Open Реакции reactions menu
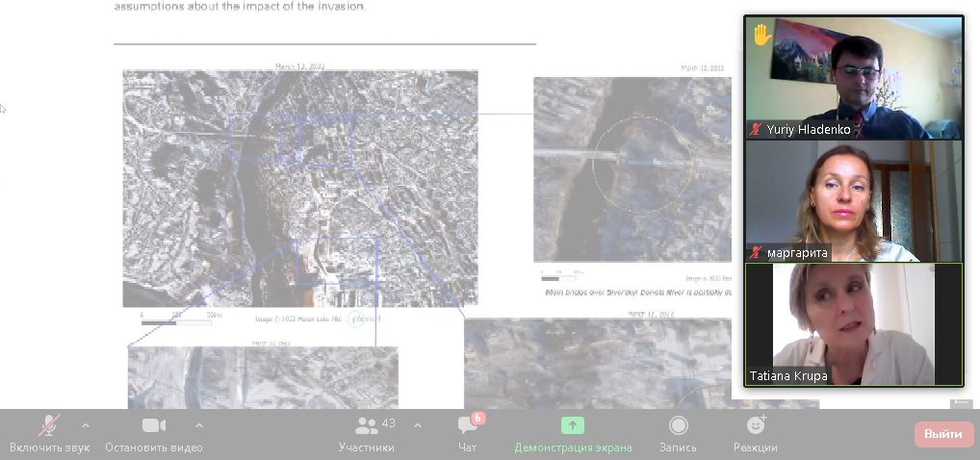This screenshot has height=460, width=980. [756, 434]
